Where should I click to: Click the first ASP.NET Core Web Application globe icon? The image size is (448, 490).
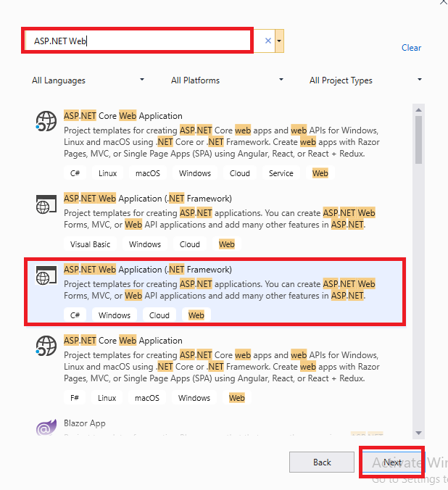[46, 121]
